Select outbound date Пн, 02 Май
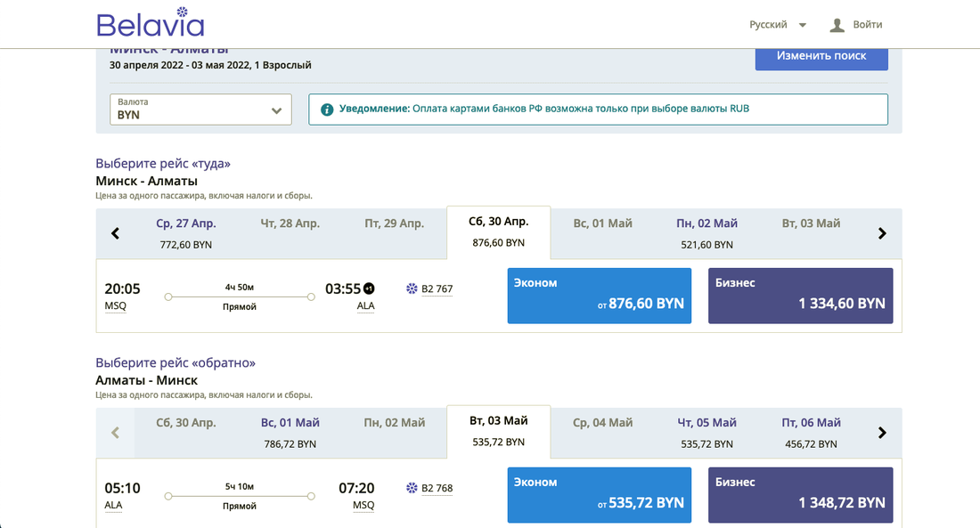980x528 pixels. point(706,232)
